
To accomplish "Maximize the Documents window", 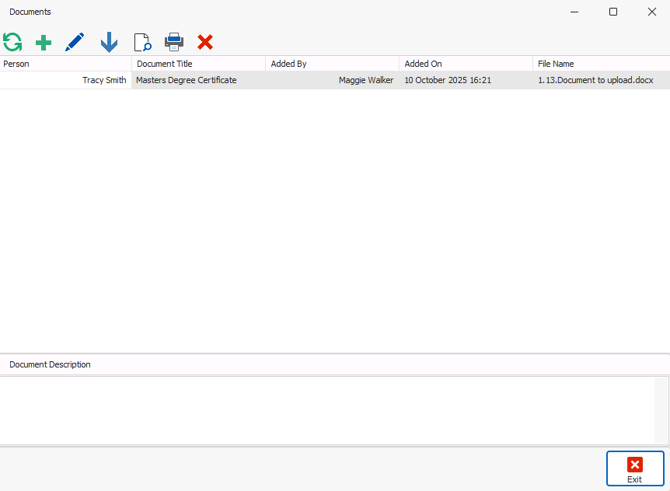I will [x=613, y=12].
